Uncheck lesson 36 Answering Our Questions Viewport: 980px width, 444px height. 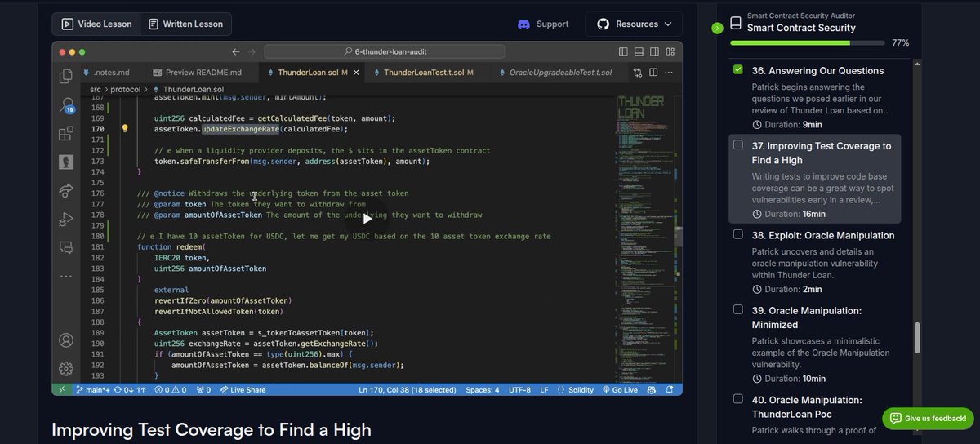pos(738,69)
